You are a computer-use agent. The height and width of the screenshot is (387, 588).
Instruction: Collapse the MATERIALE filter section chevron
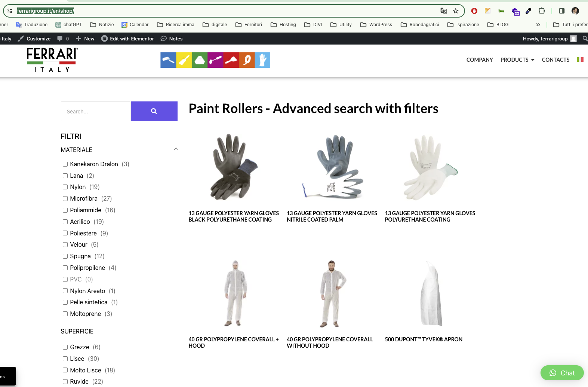pos(176,149)
